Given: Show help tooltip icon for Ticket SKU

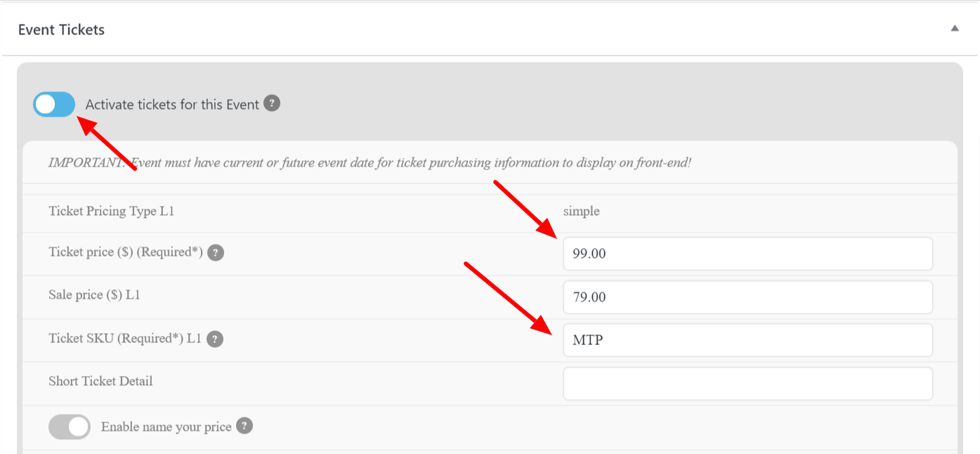Looking at the screenshot, I should point(215,339).
